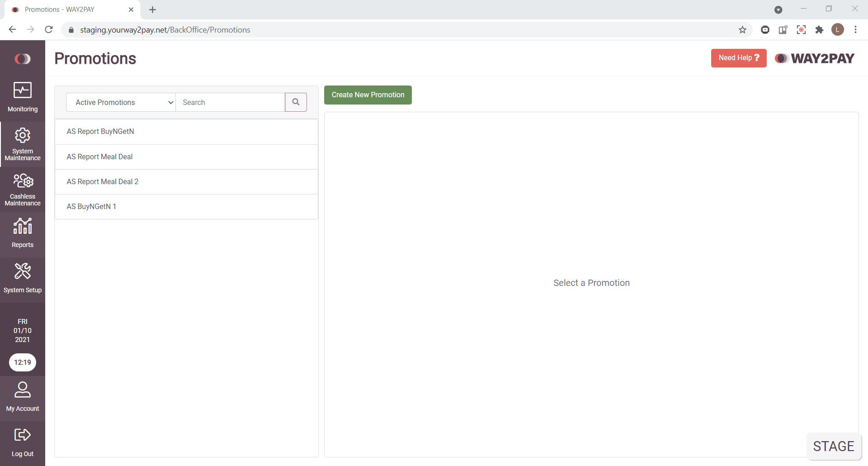The width and height of the screenshot is (868, 466).
Task: Reload the page in the browser
Action: point(49,30)
